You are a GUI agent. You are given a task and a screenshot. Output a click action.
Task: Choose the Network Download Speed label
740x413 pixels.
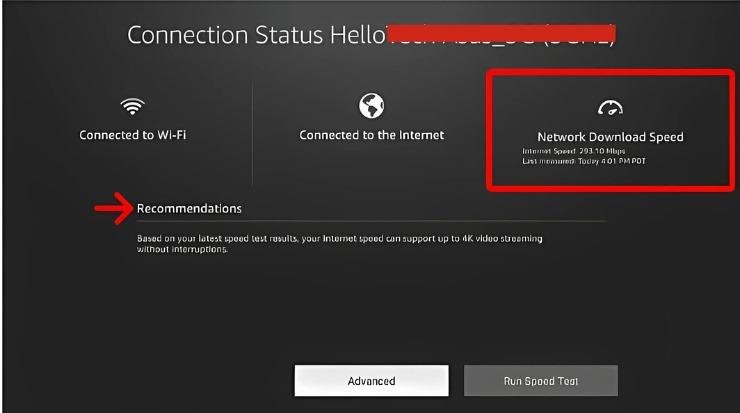[x=610, y=136]
